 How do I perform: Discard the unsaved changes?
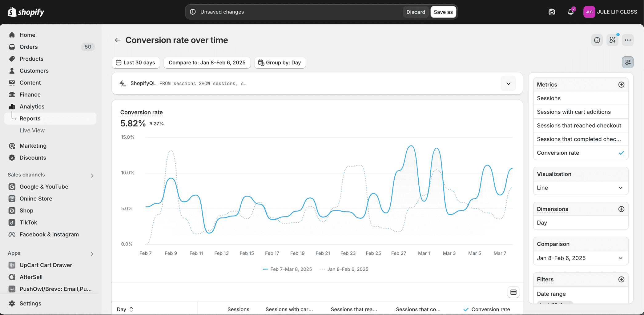pyautogui.click(x=416, y=12)
